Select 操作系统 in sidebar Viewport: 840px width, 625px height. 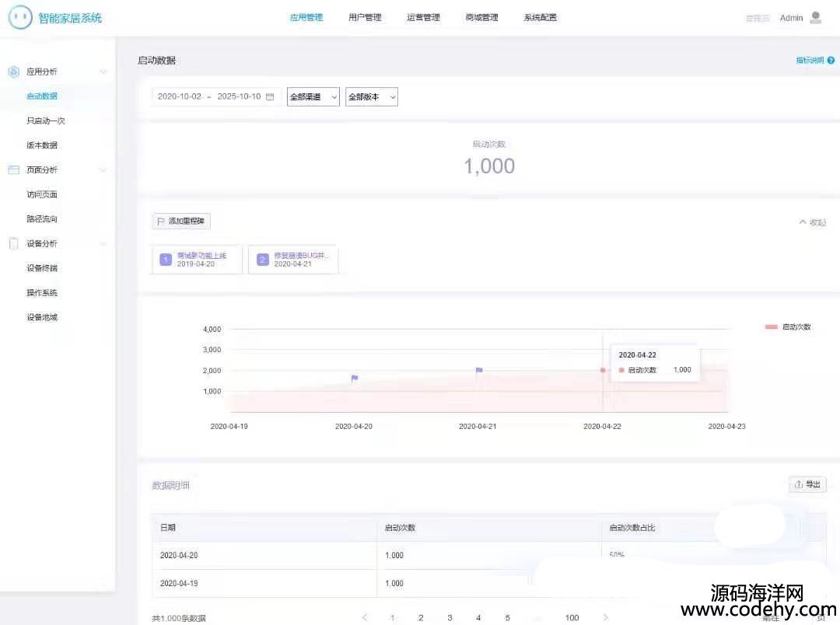click(x=42, y=293)
